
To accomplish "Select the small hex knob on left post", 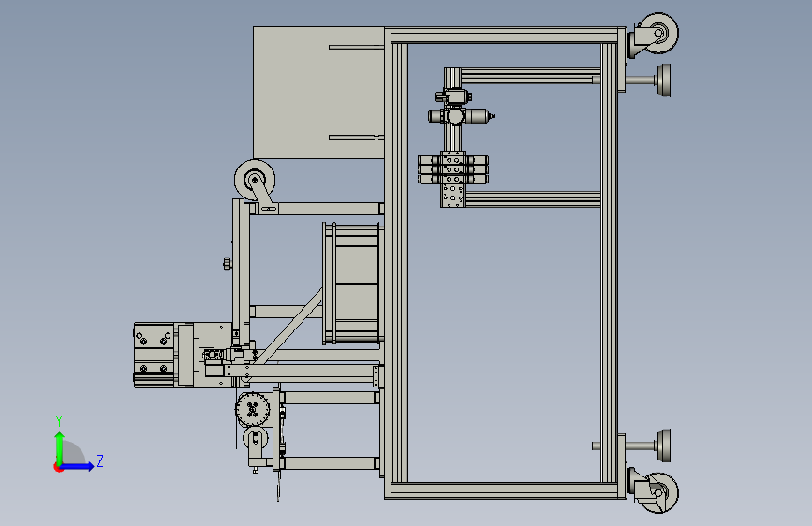I will pyautogui.click(x=228, y=264).
